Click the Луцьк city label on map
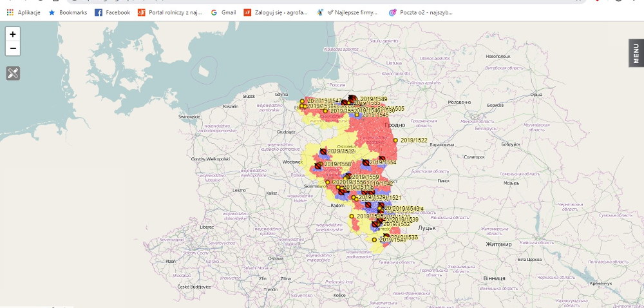644x308 pixels. click(x=427, y=228)
